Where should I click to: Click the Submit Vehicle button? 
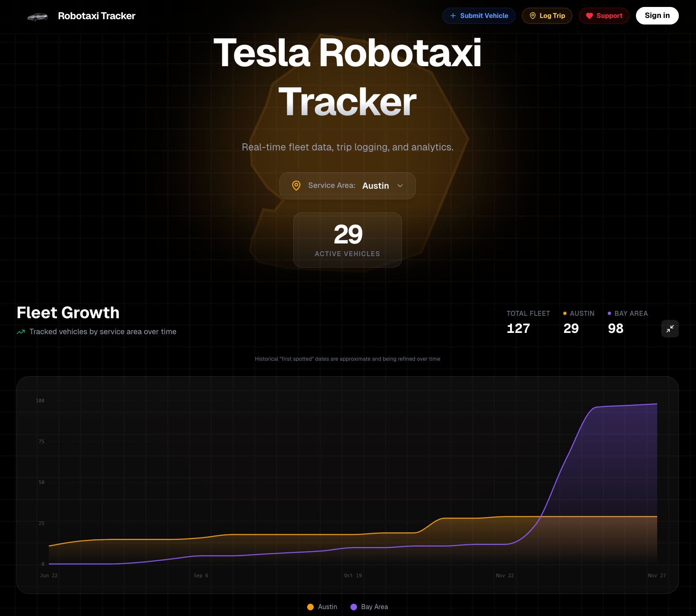(479, 16)
